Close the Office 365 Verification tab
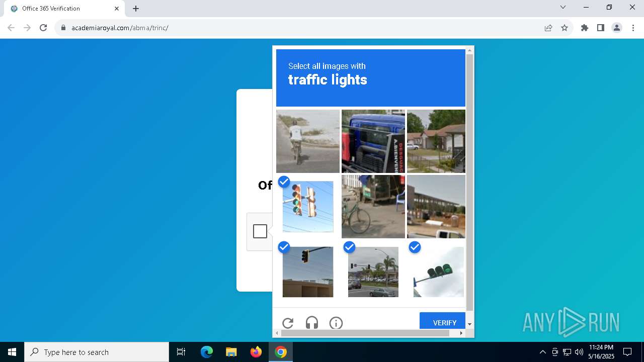 pyautogui.click(x=117, y=9)
